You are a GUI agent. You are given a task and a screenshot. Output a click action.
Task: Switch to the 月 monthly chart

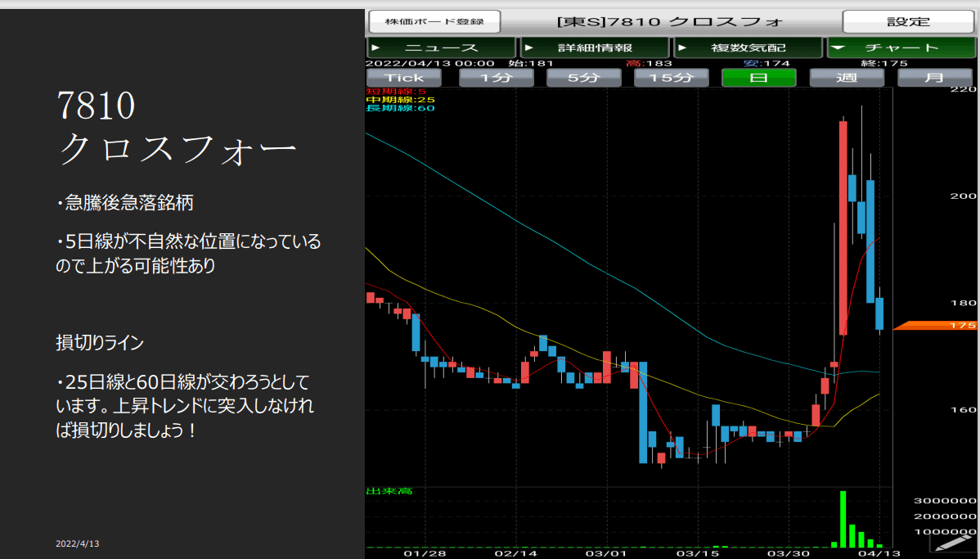pyautogui.click(x=934, y=78)
